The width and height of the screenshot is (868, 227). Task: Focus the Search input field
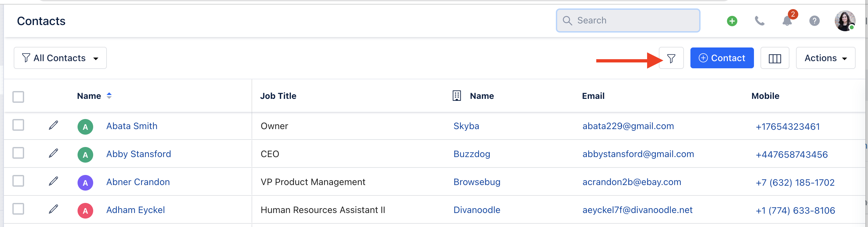pos(628,21)
